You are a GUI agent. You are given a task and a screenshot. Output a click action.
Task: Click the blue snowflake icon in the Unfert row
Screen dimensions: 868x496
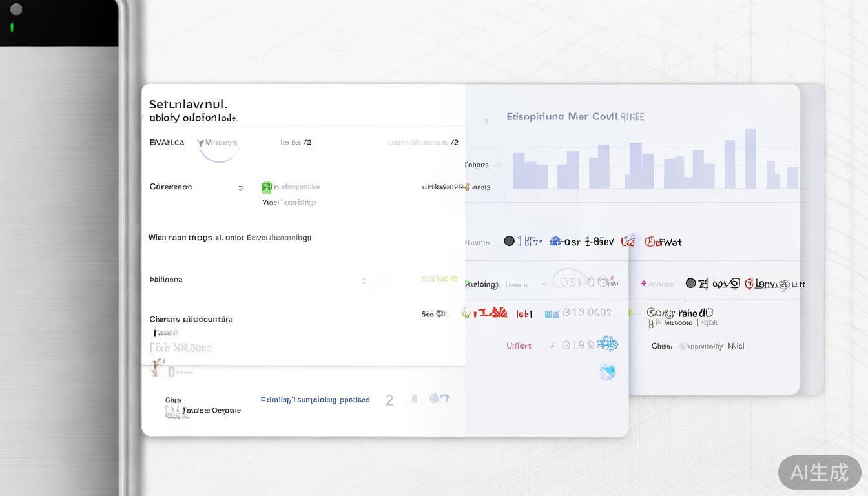pyautogui.click(x=608, y=344)
